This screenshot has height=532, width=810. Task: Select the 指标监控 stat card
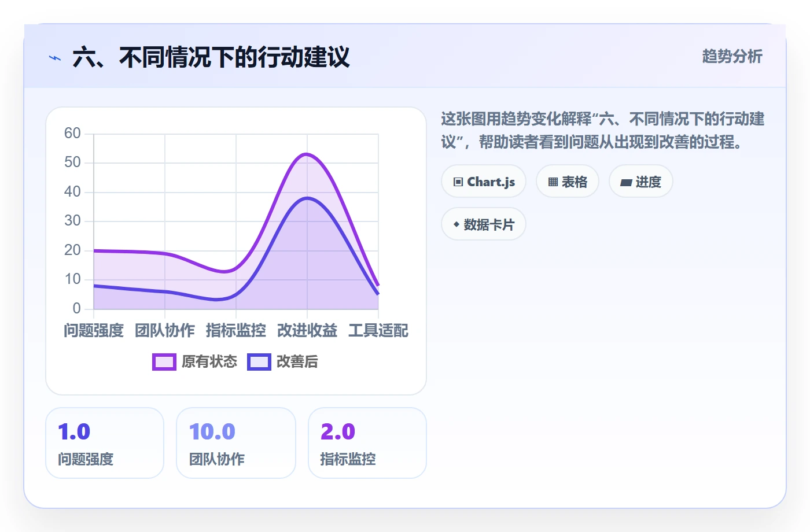coord(367,443)
